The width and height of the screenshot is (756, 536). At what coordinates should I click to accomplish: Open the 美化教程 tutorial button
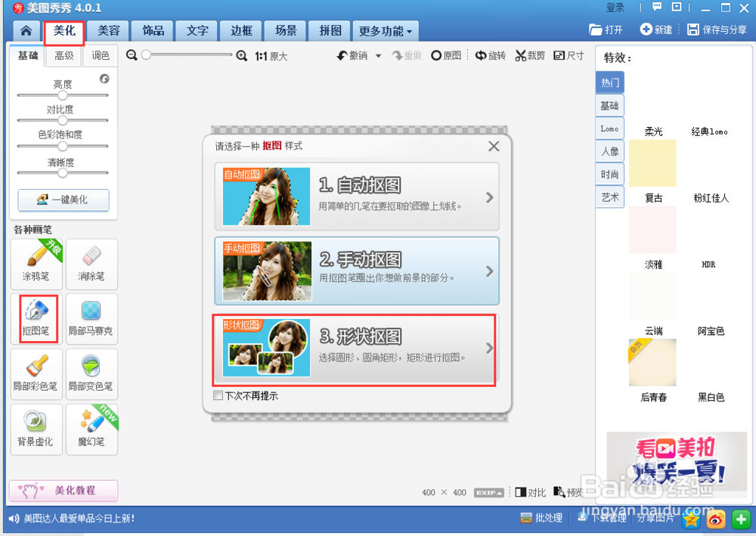tap(64, 490)
